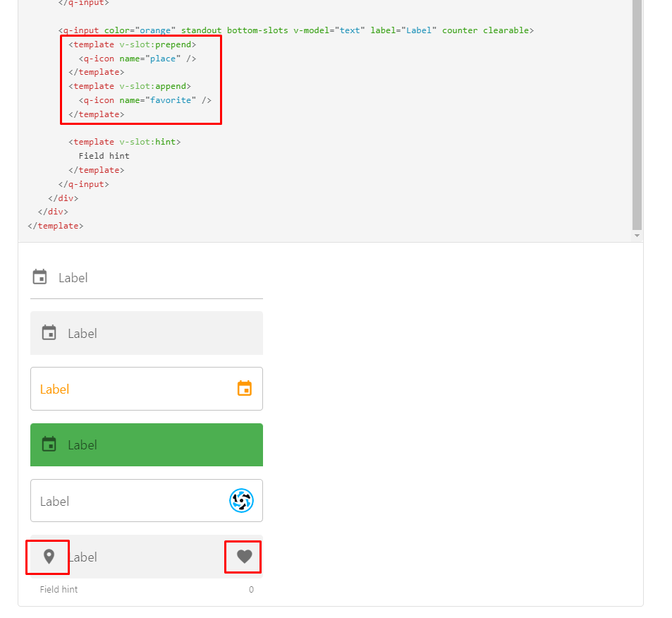
Task: Click the heart favorite append icon
Action: 243,557
